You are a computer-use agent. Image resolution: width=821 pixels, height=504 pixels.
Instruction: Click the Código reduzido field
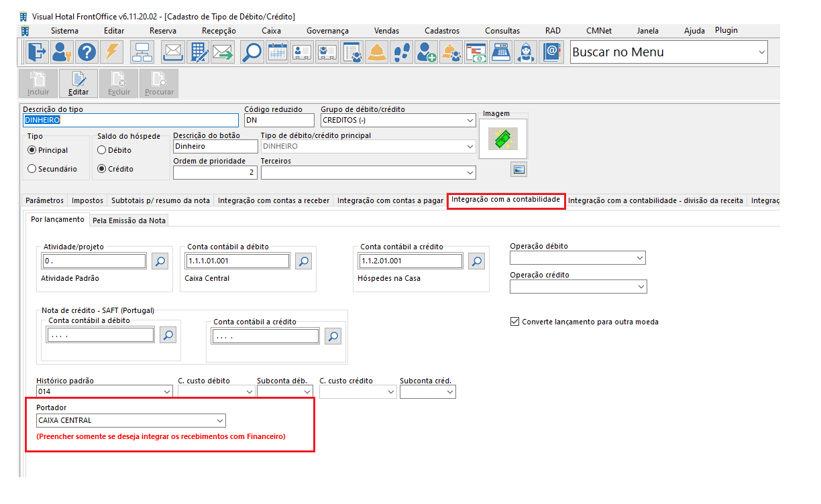279,121
